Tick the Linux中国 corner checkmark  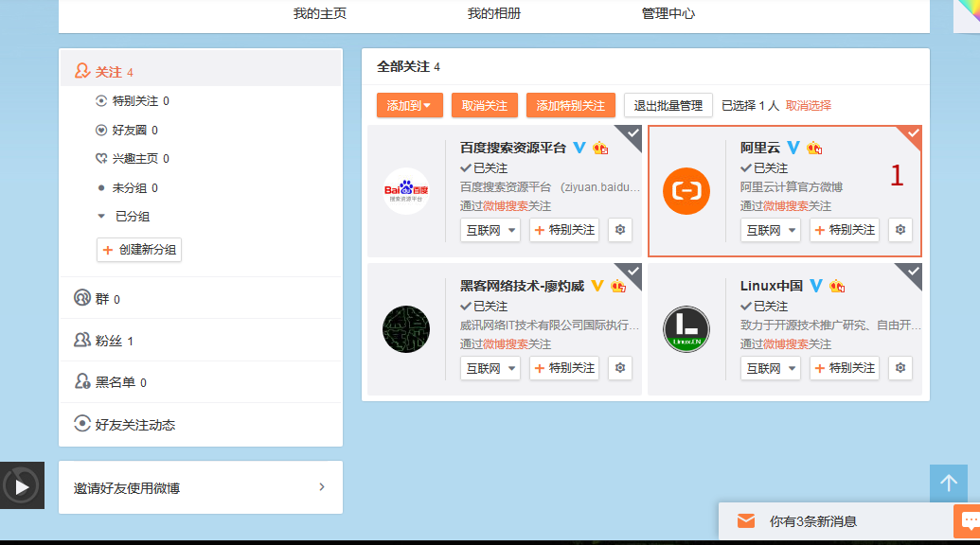click(x=912, y=272)
